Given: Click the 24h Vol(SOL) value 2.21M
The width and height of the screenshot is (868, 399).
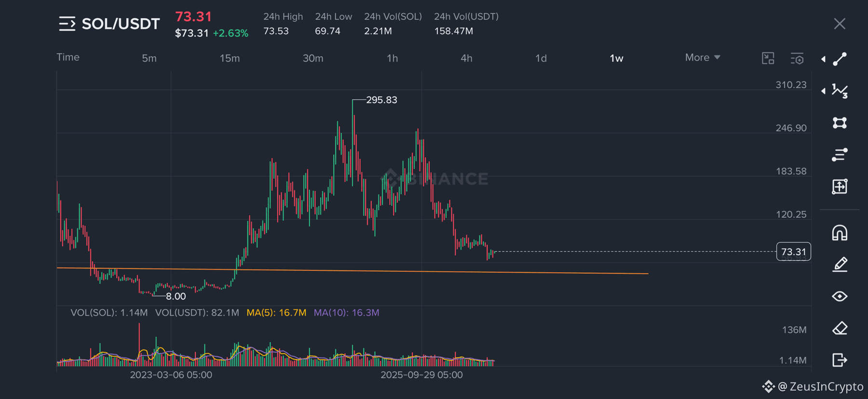Looking at the screenshot, I should (378, 31).
